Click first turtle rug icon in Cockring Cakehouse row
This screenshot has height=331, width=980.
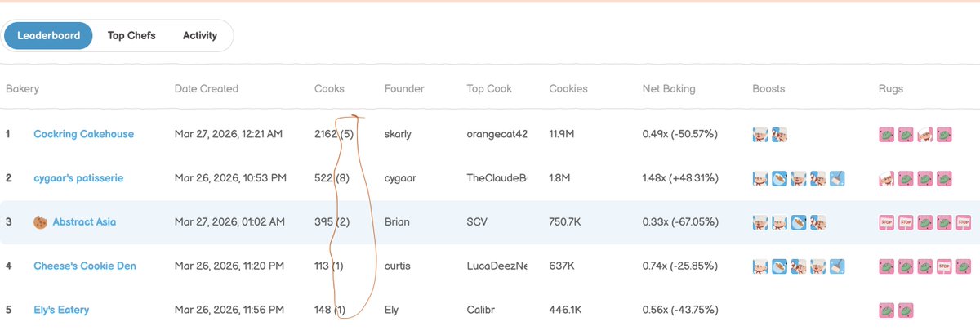pyautogui.click(x=886, y=134)
